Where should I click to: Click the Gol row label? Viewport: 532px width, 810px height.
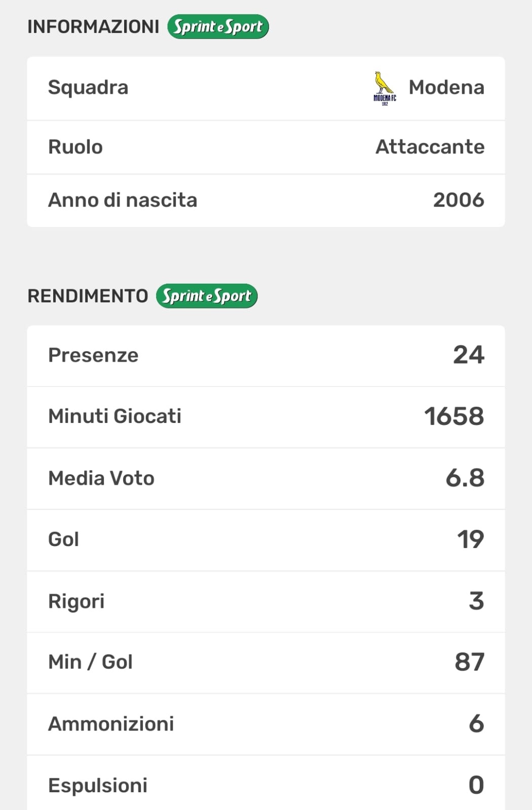[63, 539]
